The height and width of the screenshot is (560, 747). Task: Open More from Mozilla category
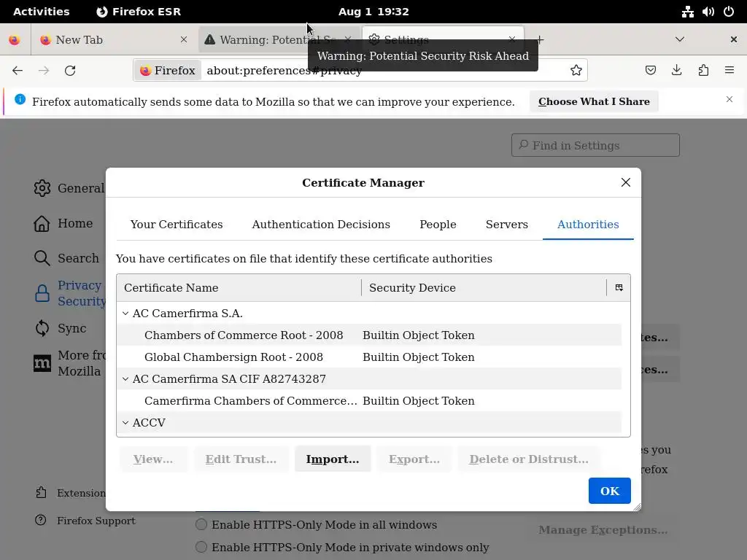(69, 363)
